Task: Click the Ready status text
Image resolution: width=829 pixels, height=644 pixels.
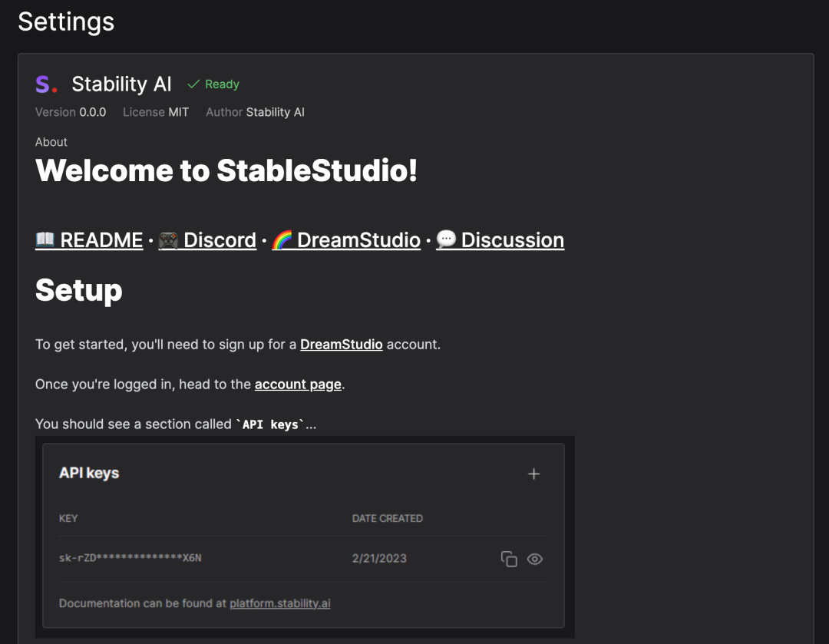Action: pos(222,84)
